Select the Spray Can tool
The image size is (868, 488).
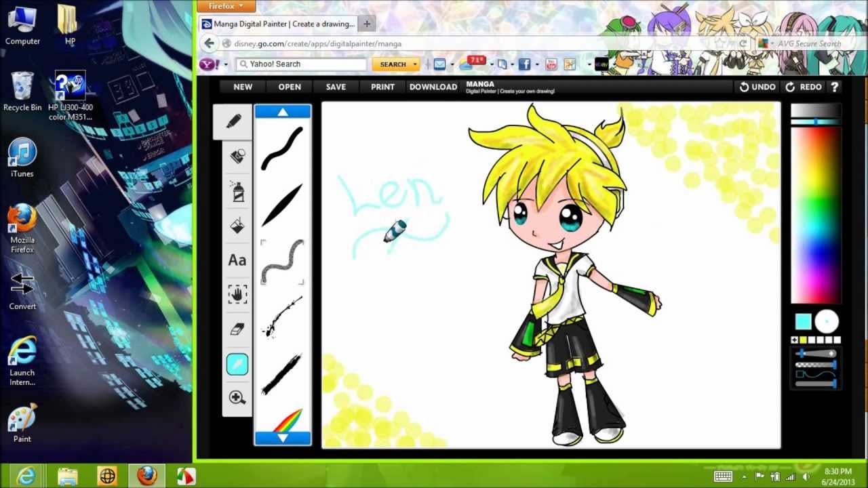[x=237, y=192]
